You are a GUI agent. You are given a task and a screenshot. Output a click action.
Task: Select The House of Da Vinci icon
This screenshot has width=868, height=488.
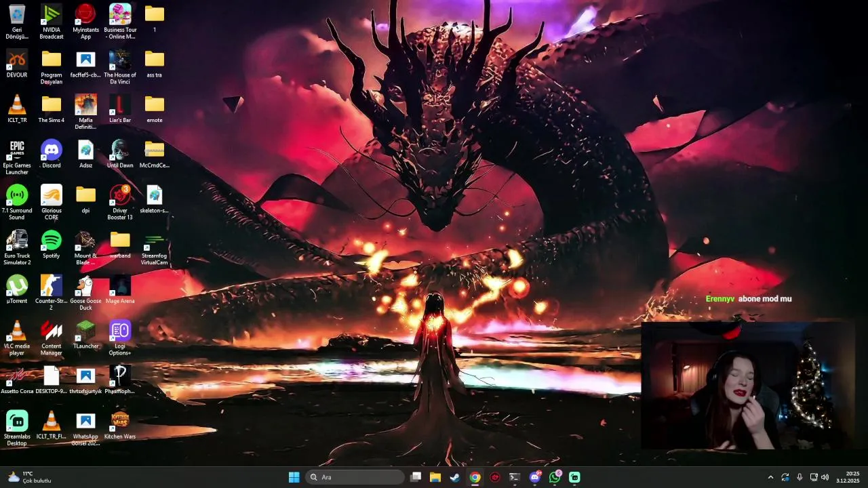pyautogui.click(x=120, y=66)
